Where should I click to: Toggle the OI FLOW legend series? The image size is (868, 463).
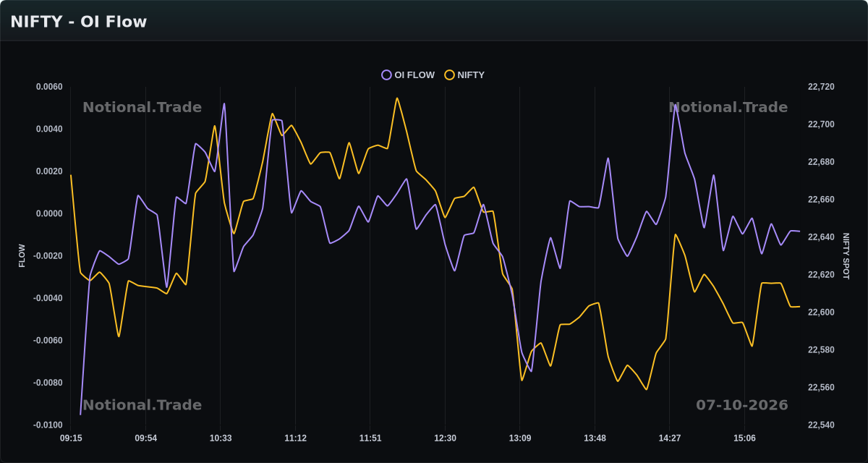(x=409, y=75)
